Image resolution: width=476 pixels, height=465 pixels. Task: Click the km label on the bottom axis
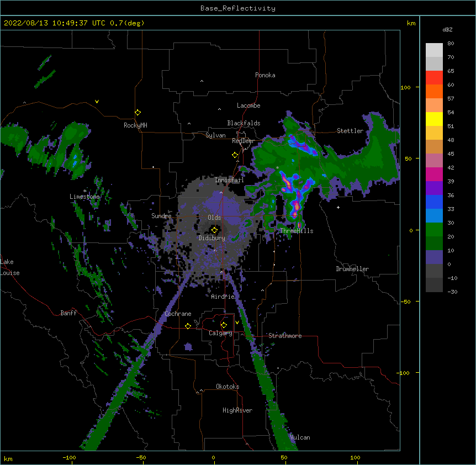(8, 458)
